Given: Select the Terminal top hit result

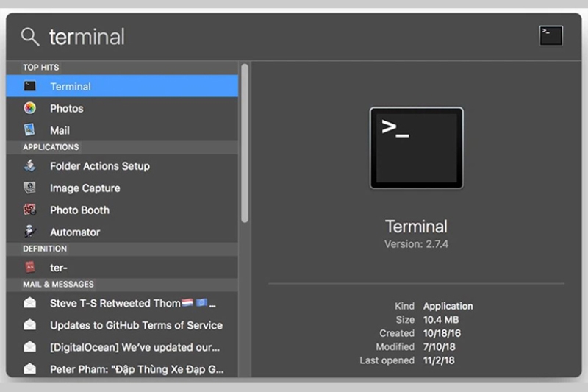Looking at the screenshot, I should click(122, 86).
